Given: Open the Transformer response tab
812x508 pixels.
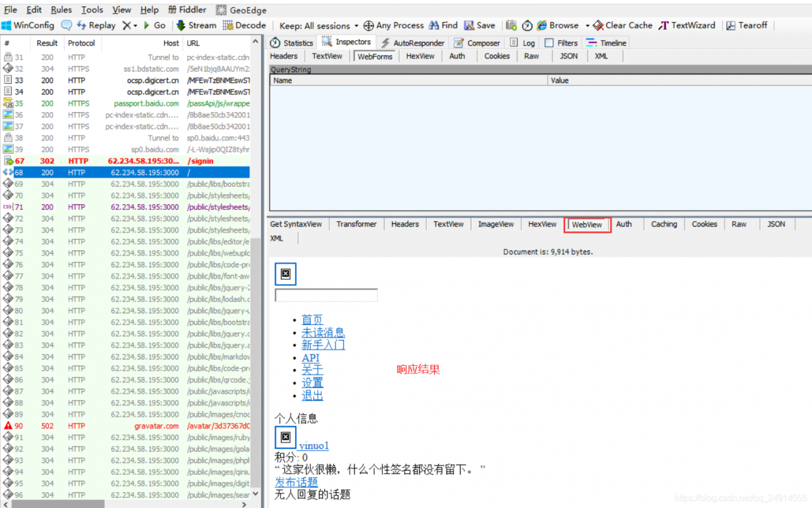Looking at the screenshot, I should click(x=357, y=224).
